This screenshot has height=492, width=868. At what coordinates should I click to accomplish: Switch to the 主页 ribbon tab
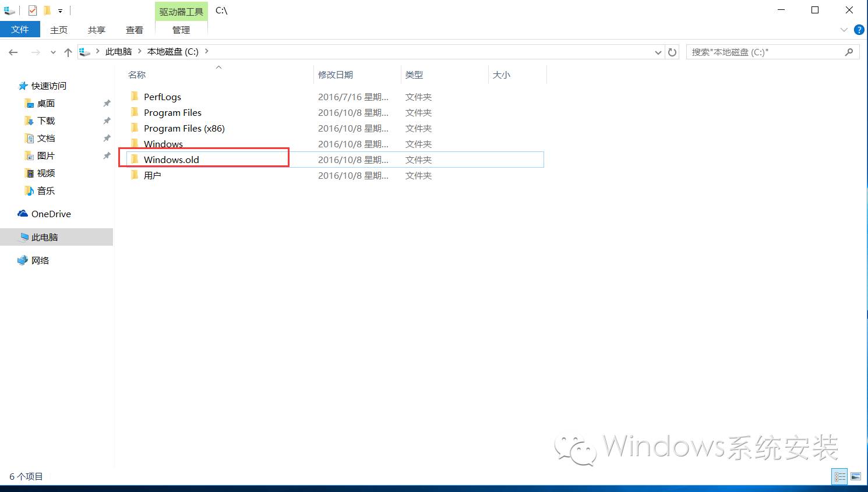pyautogui.click(x=58, y=30)
